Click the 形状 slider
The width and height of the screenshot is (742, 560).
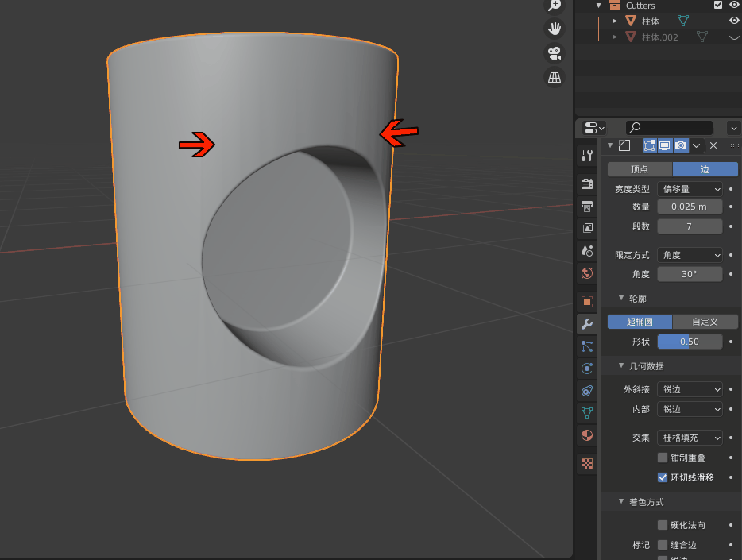(x=690, y=342)
